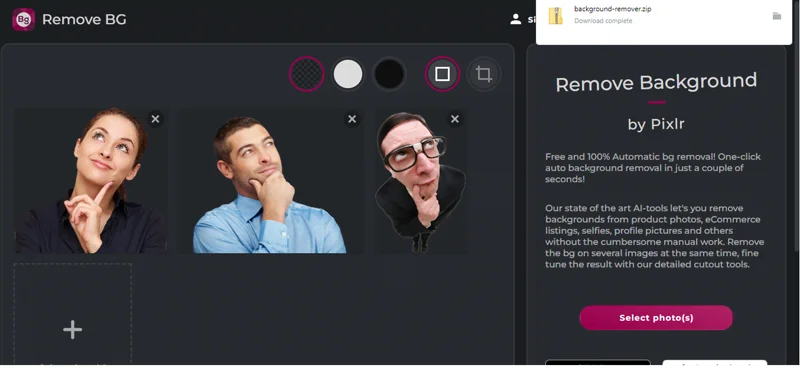Remove the glasses man photo
The width and height of the screenshot is (800, 368).
pyautogui.click(x=455, y=119)
